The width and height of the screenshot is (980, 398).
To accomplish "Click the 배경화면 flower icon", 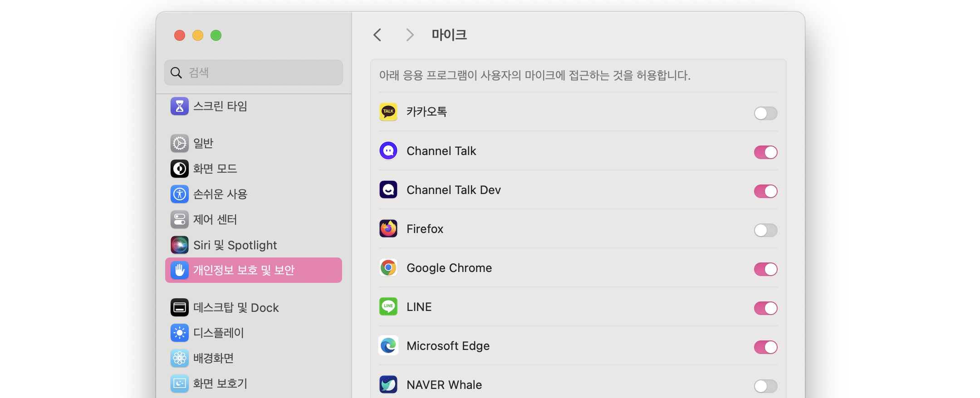I will pyautogui.click(x=180, y=358).
